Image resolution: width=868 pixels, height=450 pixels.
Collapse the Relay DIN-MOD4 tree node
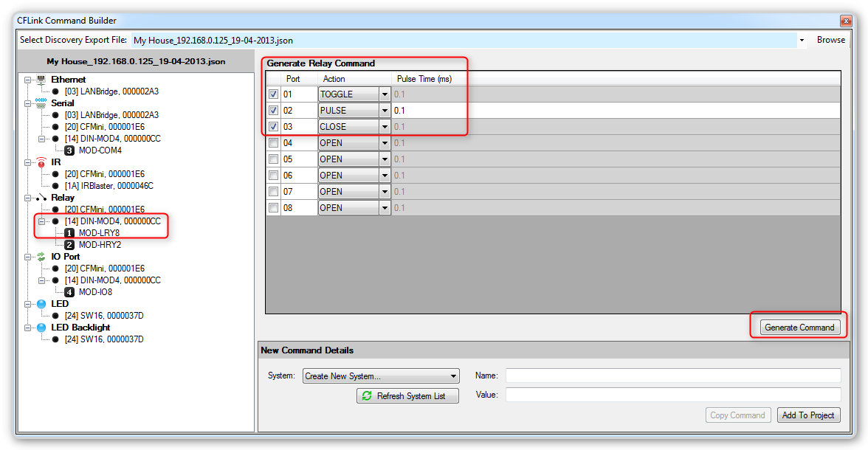point(42,221)
